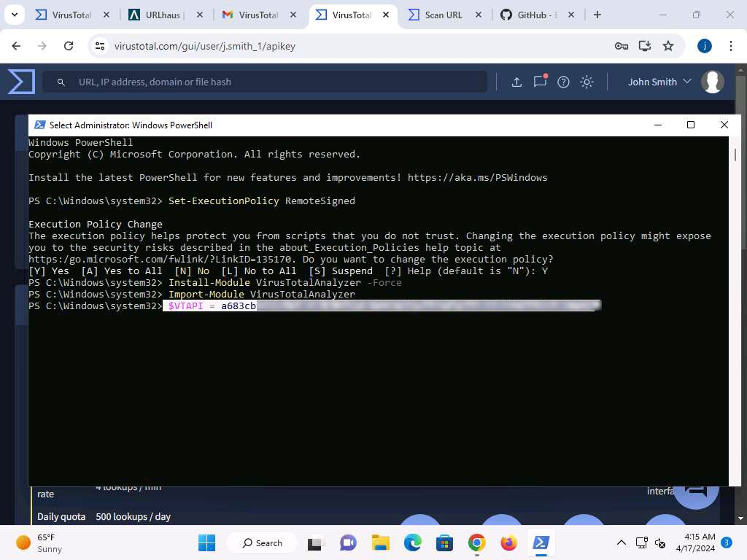Focus the URL, IP address, domain or file hash field
This screenshot has height=560, width=747.
tap(265, 82)
